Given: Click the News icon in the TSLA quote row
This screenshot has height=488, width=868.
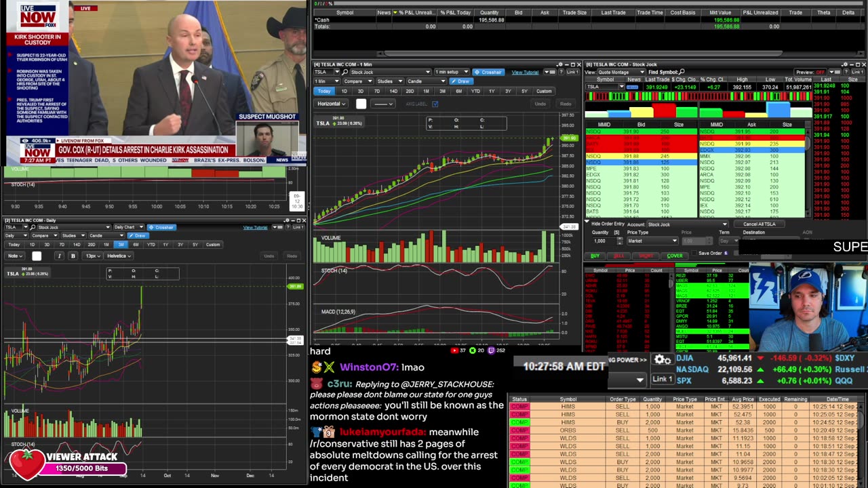Looking at the screenshot, I should point(633,87).
